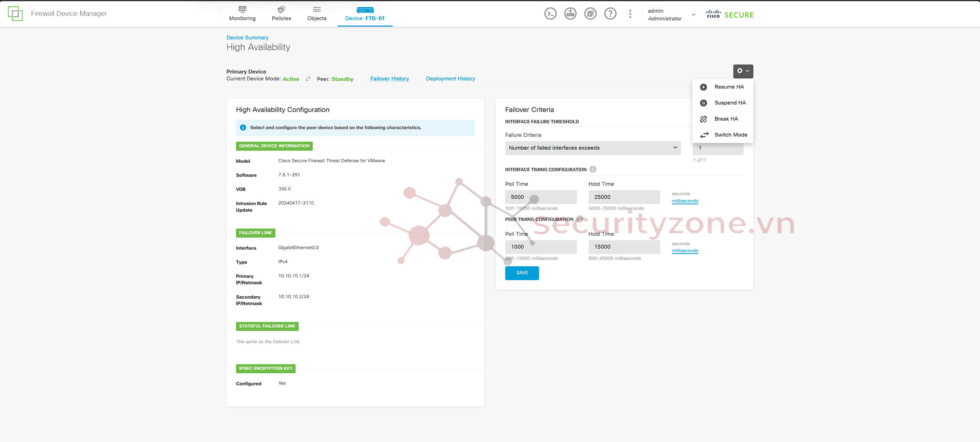The width and height of the screenshot is (980, 442).
Task: Choose Break HA menu option
Action: tap(726, 119)
